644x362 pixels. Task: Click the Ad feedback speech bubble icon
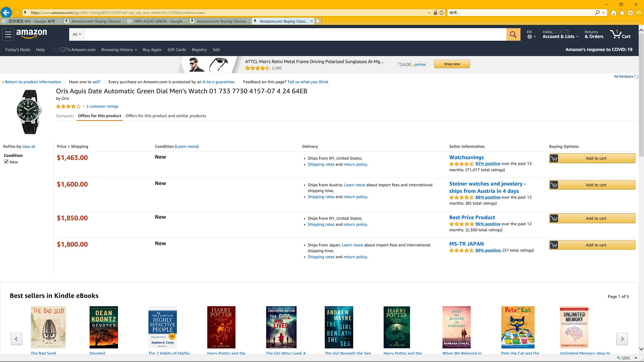[x=636, y=77]
